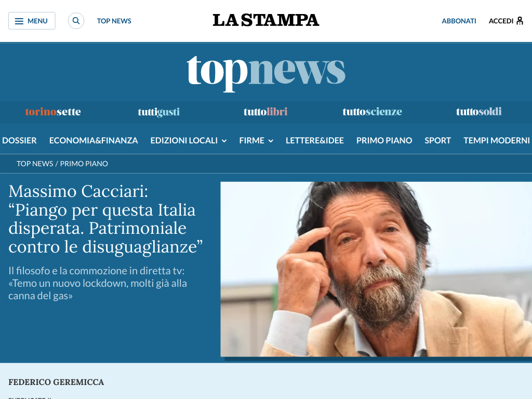Open the hamburger MENU button
Viewport: 532px width, 399px height.
[32, 21]
